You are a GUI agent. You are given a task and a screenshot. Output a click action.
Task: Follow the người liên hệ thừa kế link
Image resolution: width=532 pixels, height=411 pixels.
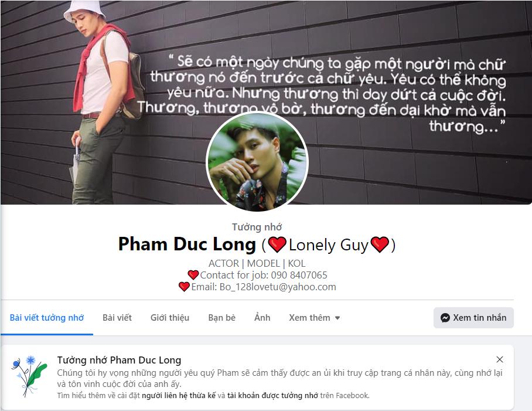pos(179,395)
